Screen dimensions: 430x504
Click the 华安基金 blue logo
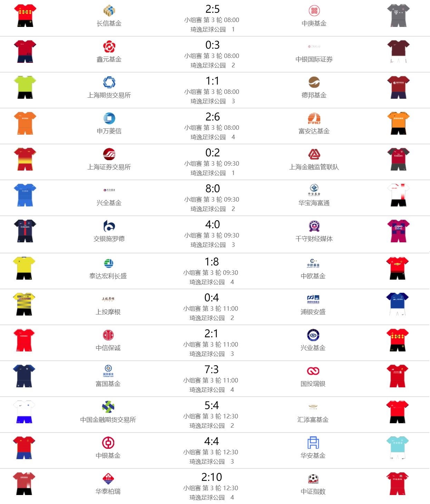[x=313, y=443]
